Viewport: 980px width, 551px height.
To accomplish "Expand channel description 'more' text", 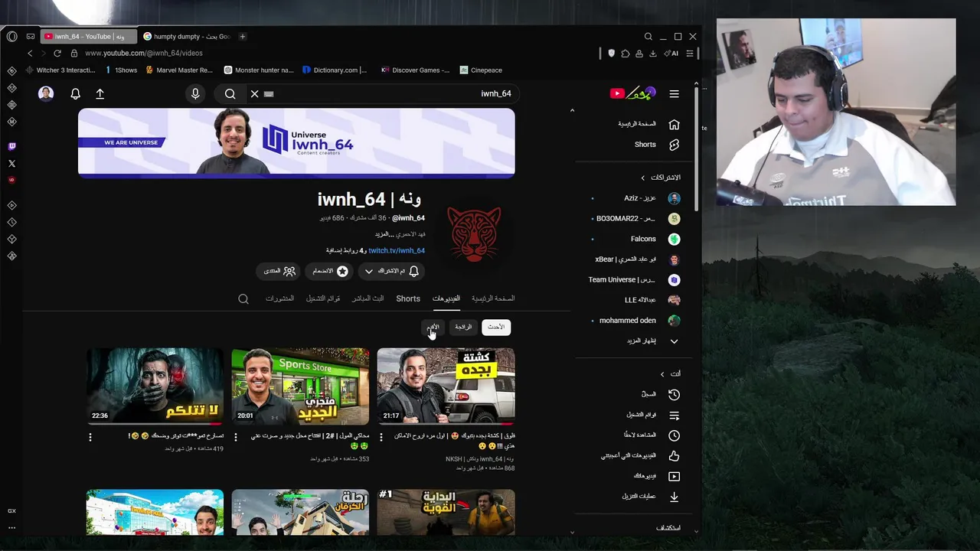I will (x=384, y=234).
